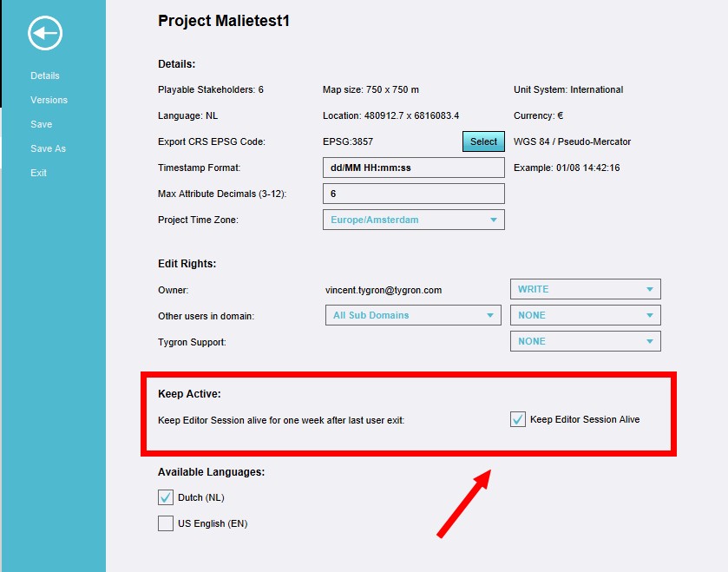Toggle the Dutch (NL) language checkbox
728x572 pixels.
pos(166,497)
